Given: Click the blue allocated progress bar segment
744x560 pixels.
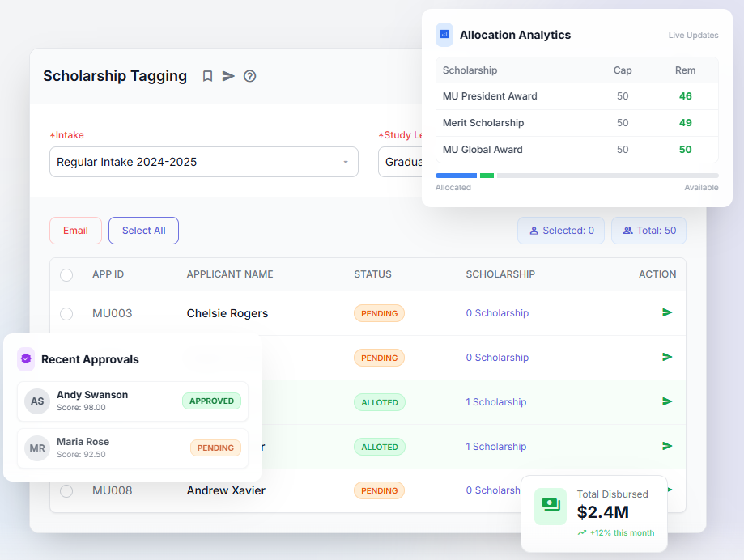Looking at the screenshot, I should [456, 176].
